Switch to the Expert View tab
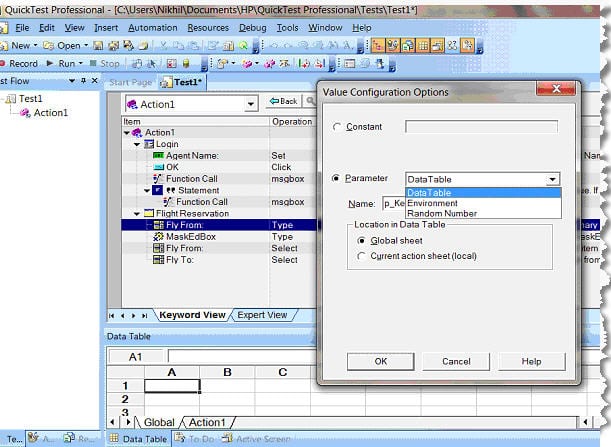611x447 pixels. 262,315
